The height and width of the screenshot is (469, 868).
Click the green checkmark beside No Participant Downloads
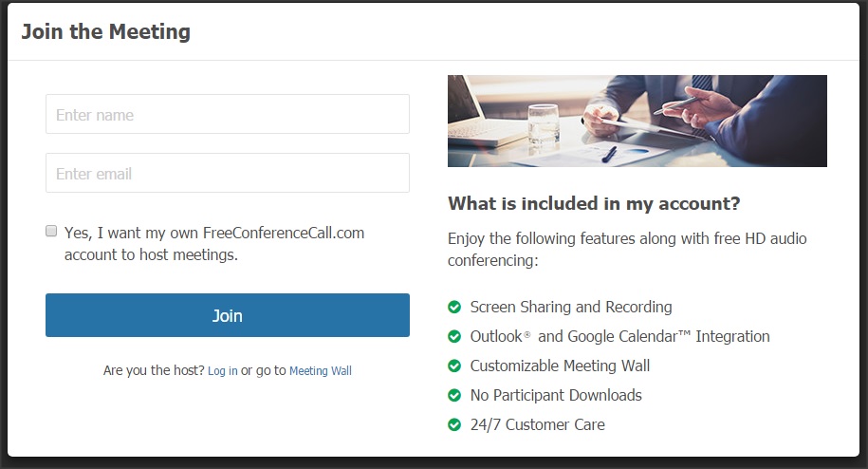[x=454, y=395]
